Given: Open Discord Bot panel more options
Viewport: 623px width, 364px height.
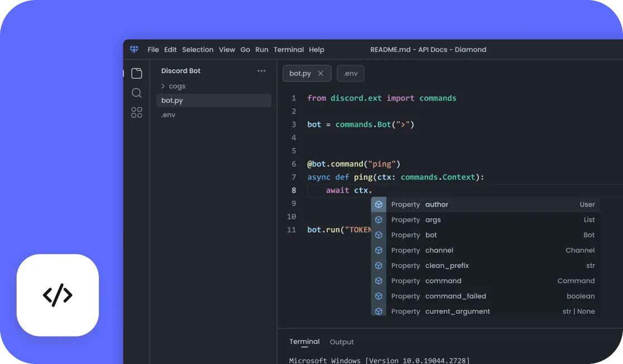Looking at the screenshot, I should coord(261,71).
